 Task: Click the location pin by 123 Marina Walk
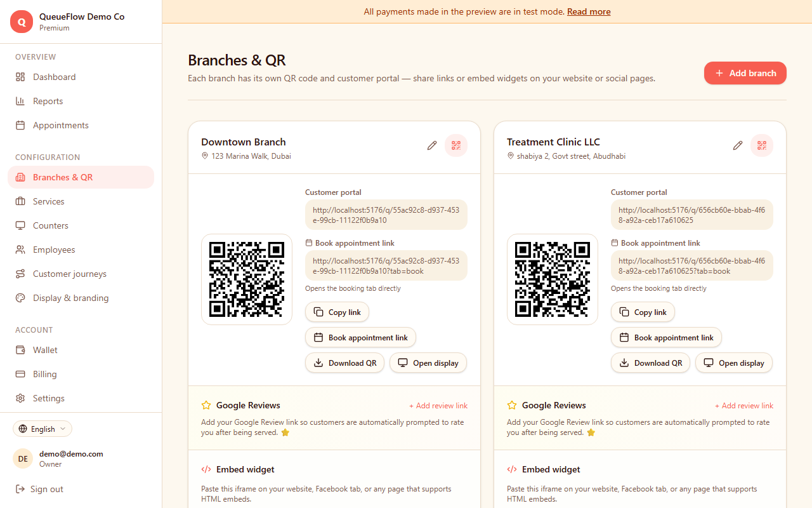point(205,156)
